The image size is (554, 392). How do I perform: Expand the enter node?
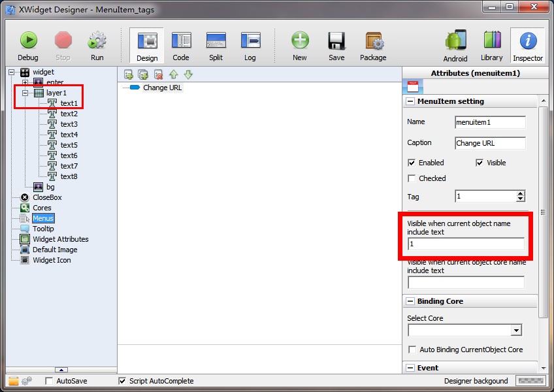tap(25, 82)
